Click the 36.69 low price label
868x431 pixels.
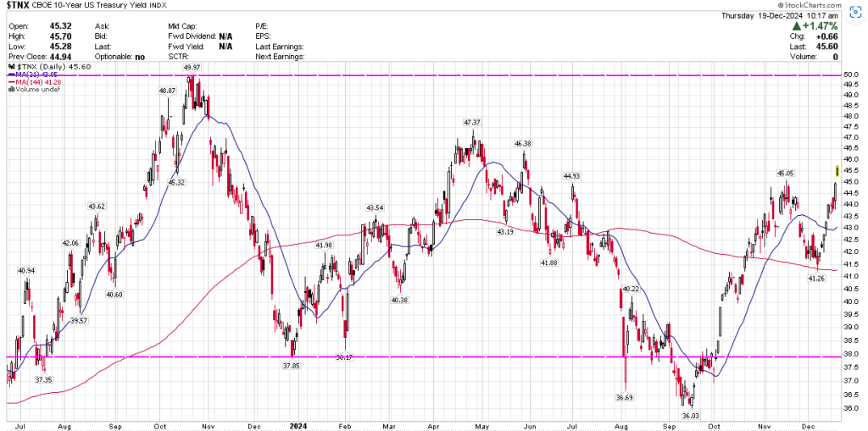[624, 398]
